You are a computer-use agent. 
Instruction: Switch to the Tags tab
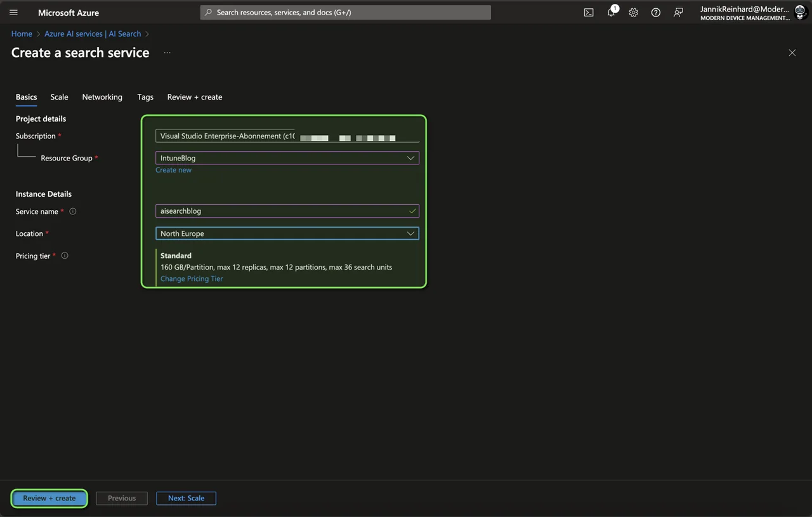point(145,97)
